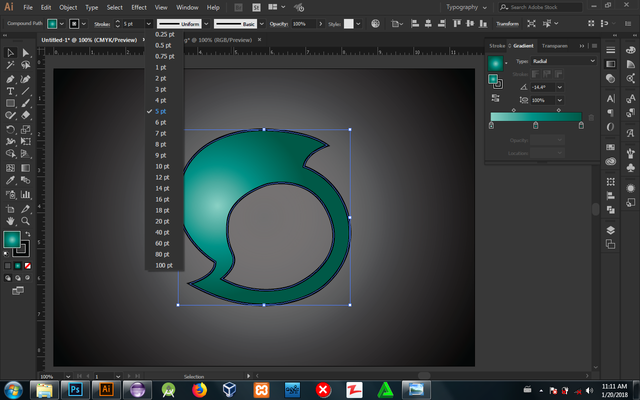640x400 pixels.
Task: Switch to the Stroke panel tab
Action: pos(496,46)
